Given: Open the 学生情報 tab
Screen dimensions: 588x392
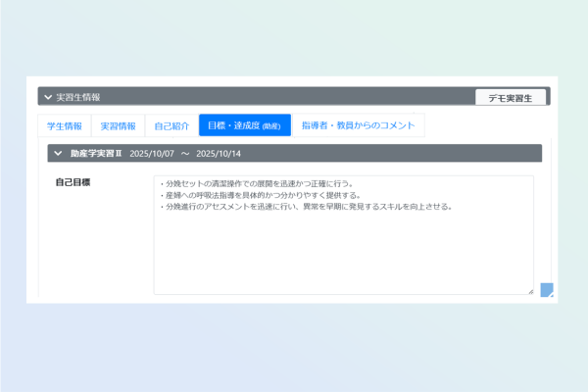Looking at the screenshot, I should 66,125.
